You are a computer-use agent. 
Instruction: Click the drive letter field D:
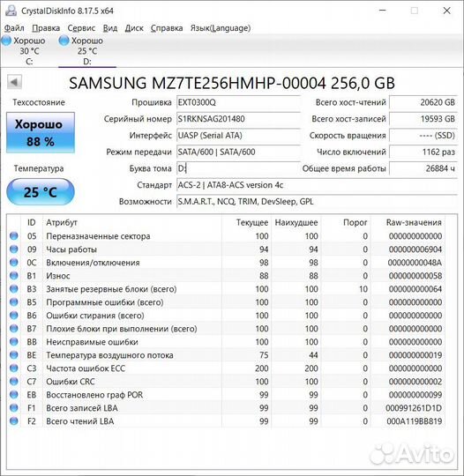point(238,168)
